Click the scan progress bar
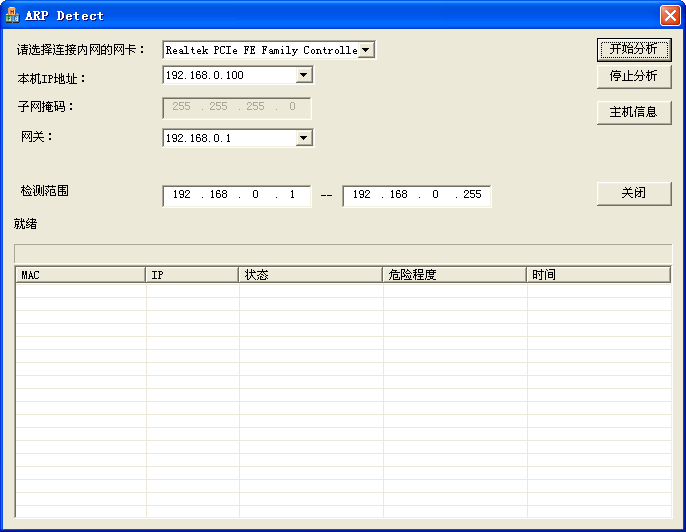Viewport: 686px width, 532px height. pos(342,252)
